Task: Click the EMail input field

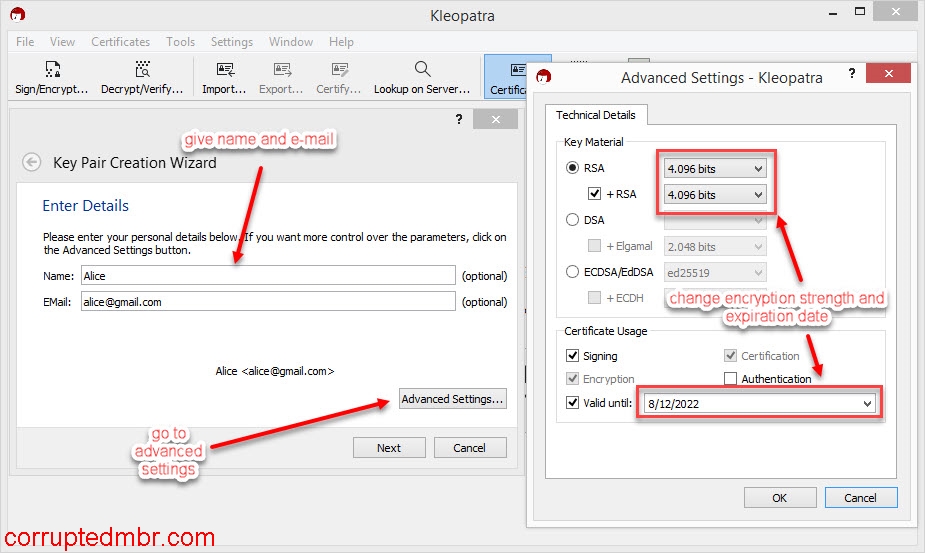Action: click(268, 302)
